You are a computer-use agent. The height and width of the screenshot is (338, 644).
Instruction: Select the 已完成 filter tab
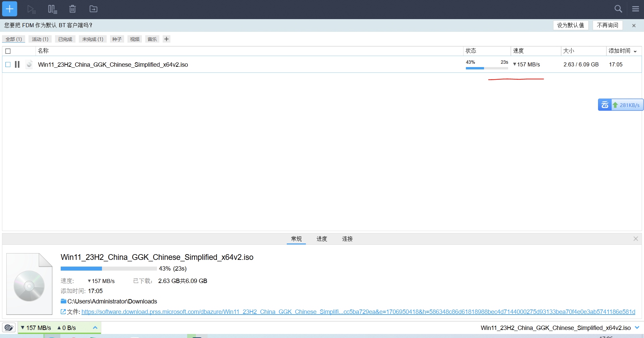click(x=65, y=39)
